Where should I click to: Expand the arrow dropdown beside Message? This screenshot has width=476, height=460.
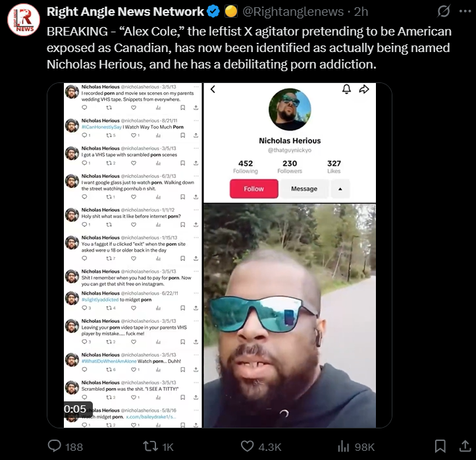340,188
